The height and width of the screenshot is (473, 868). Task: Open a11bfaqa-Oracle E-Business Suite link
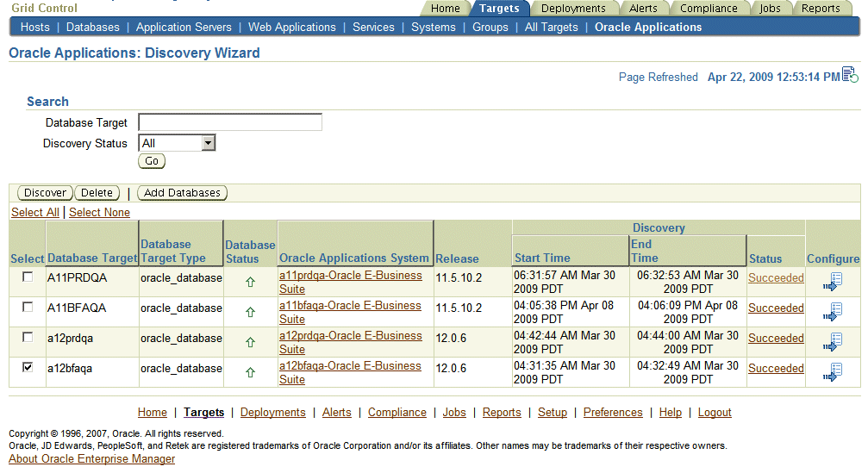point(350,312)
